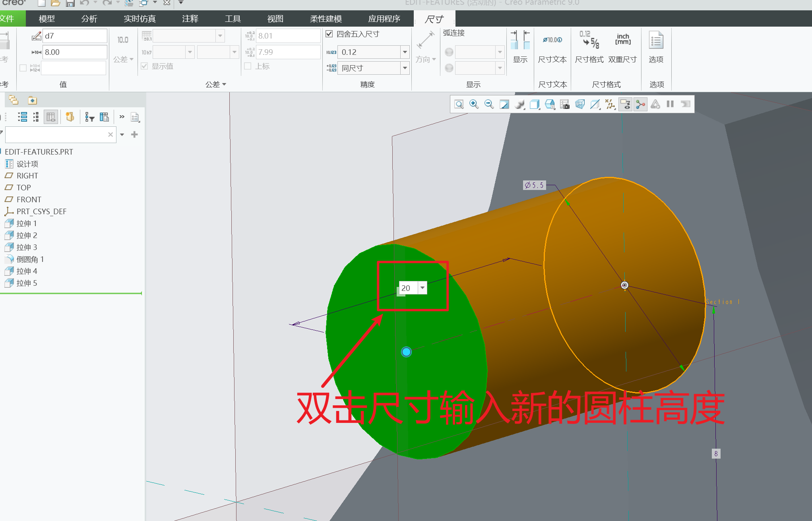Toggle the 上标 checkbox

pos(248,66)
